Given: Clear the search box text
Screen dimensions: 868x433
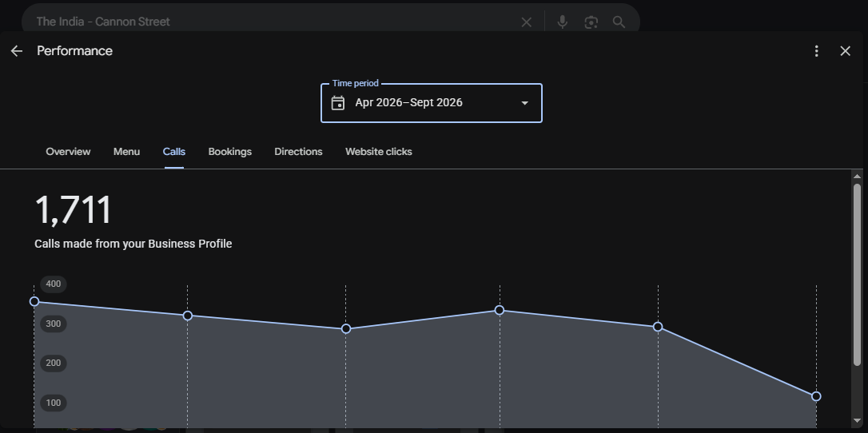Looking at the screenshot, I should (527, 22).
